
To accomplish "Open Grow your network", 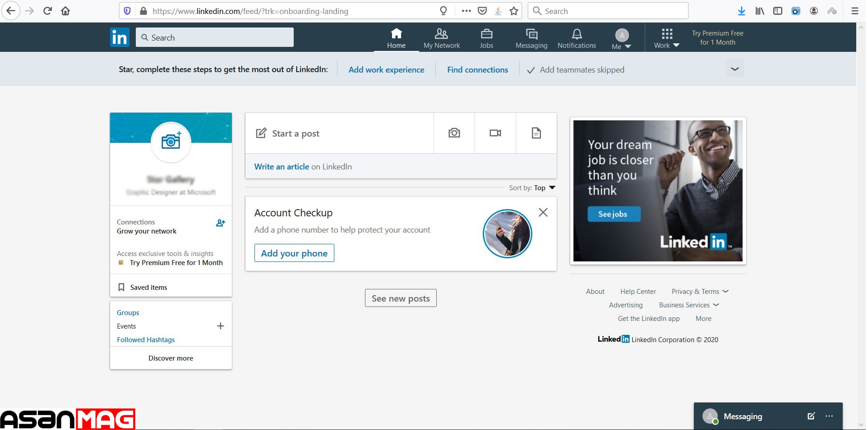I will point(147,231).
